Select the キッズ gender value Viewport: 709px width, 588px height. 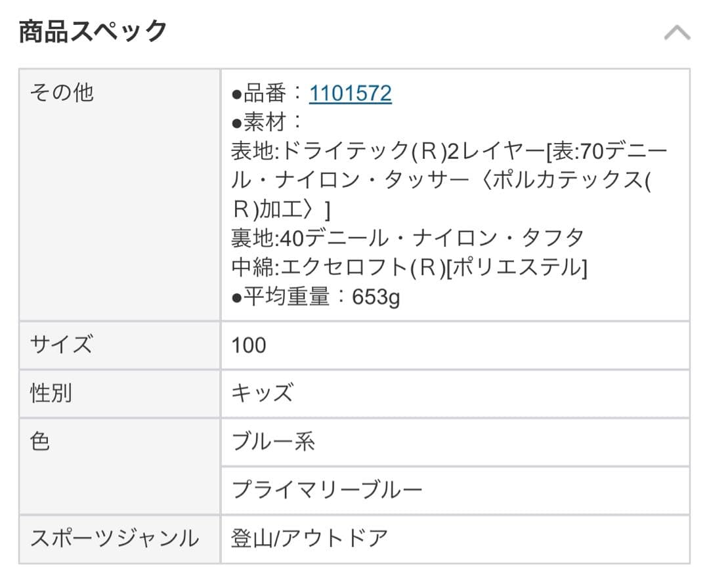coord(262,393)
